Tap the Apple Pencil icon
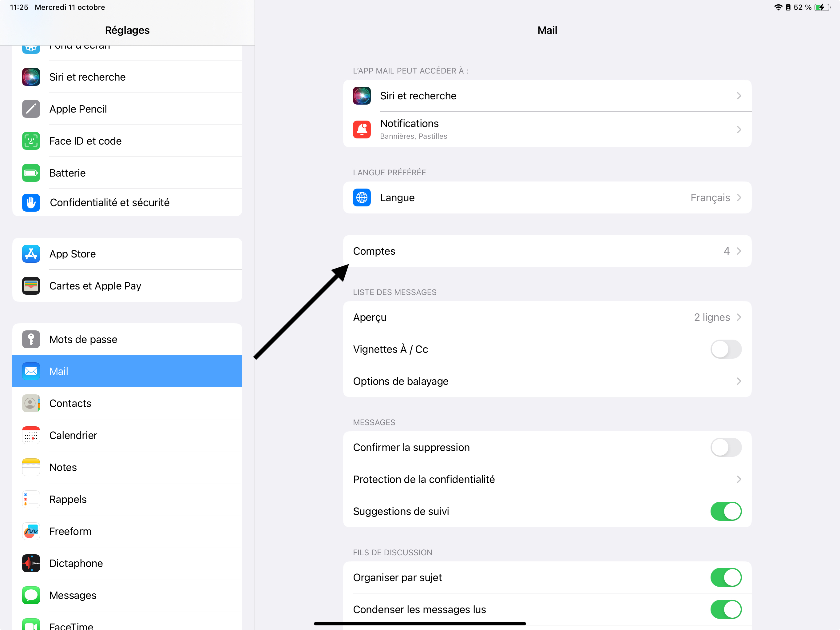Viewport: 840px width, 630px height. (x=31, y=109)
